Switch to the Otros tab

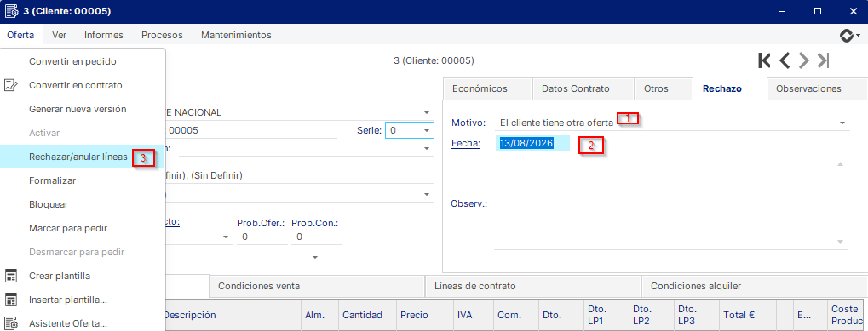point(664,88)
